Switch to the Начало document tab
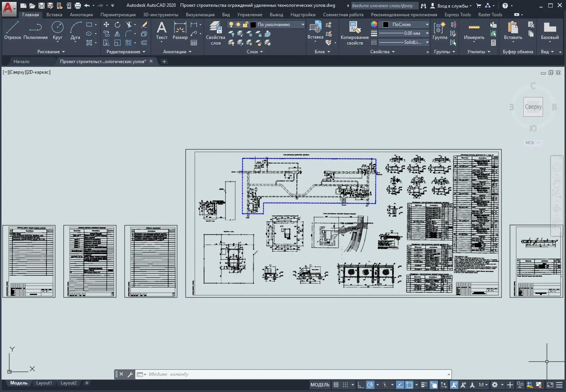Viewport: 566px width, 392px height. 22,62
